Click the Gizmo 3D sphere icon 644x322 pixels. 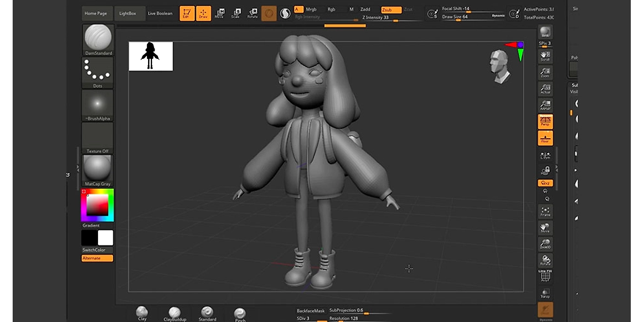269,14
